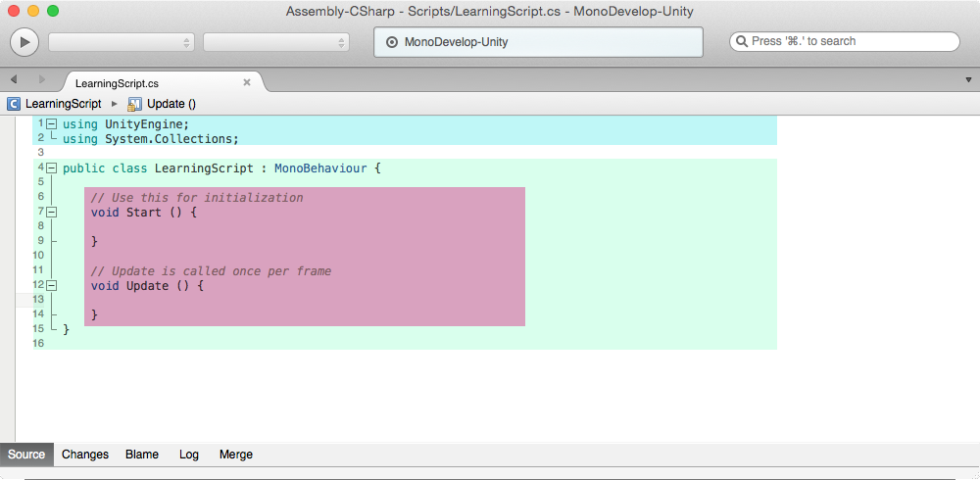The image size is (980, 480).
Task: Open the Merge view tab
Action: pos(236,455)
